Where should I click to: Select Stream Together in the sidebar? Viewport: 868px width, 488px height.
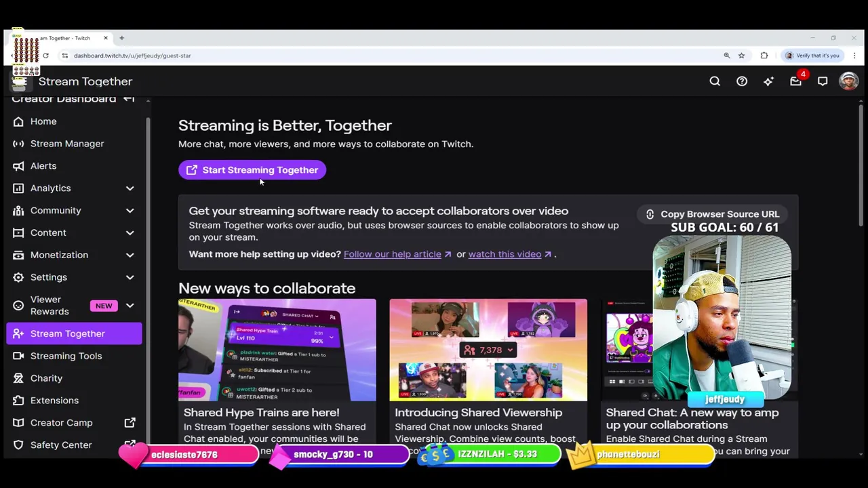pyautogui.click(x=75, y=333)
